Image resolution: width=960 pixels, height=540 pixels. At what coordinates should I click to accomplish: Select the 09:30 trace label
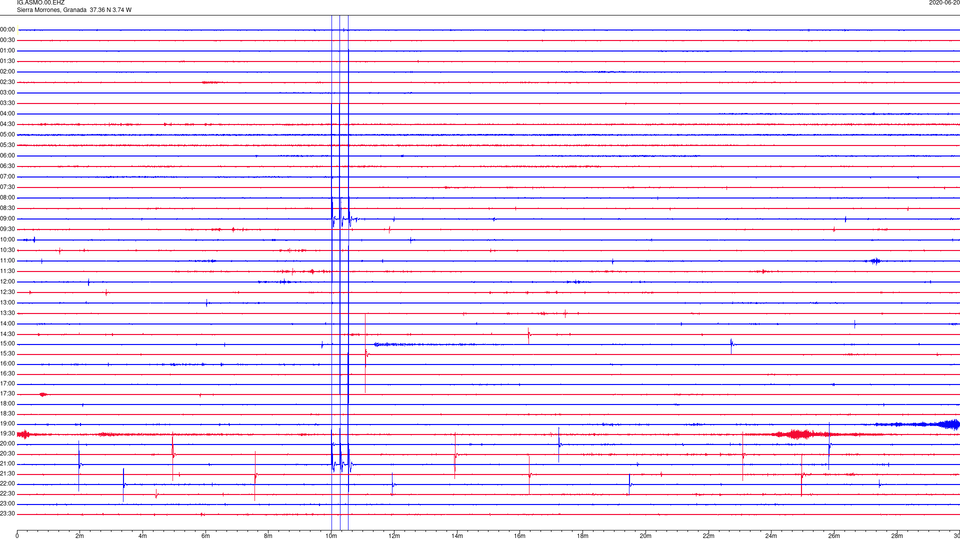(8, 229)
